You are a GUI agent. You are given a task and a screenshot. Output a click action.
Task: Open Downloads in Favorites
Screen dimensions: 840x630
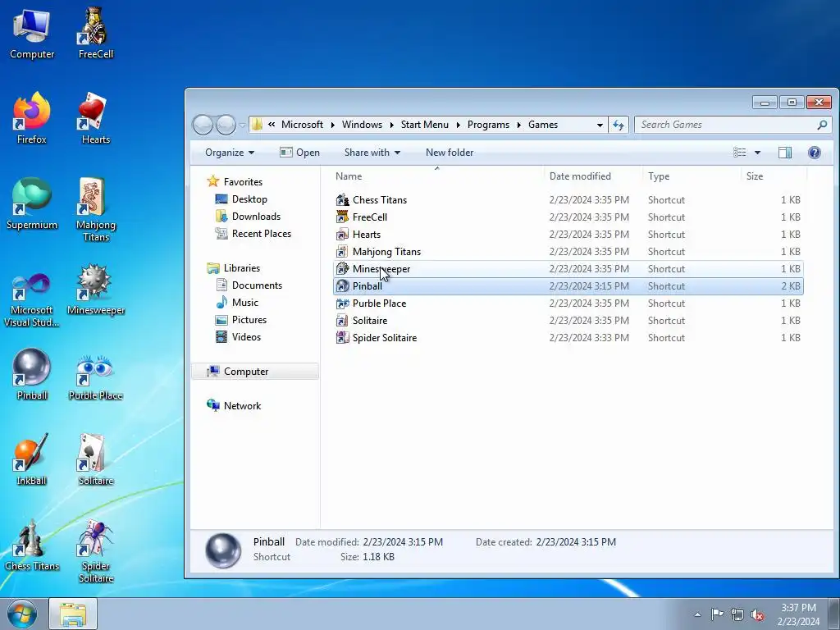coord(248,217)
